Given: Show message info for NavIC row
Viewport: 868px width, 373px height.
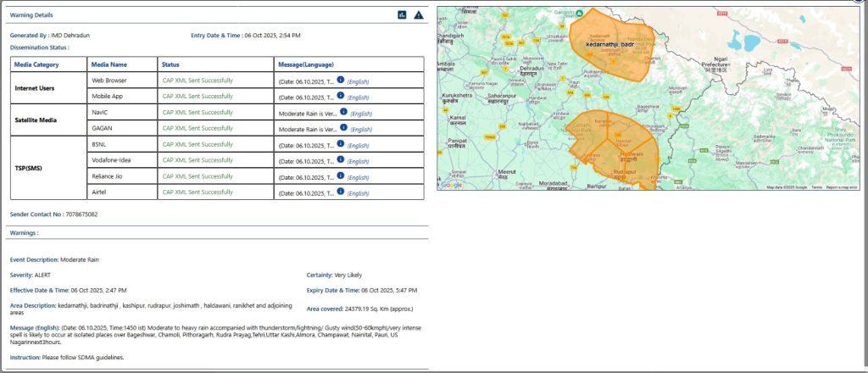Looking at the screenshot, I should coord(343,111).
